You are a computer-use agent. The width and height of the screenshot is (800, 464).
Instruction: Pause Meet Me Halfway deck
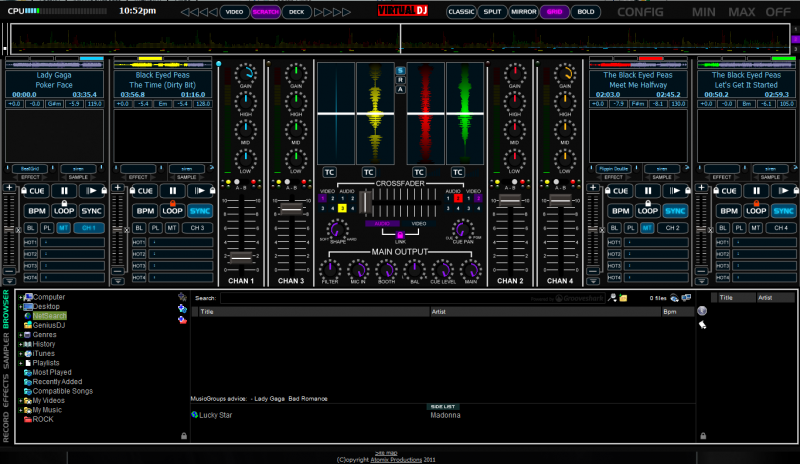tap(647, 191)
